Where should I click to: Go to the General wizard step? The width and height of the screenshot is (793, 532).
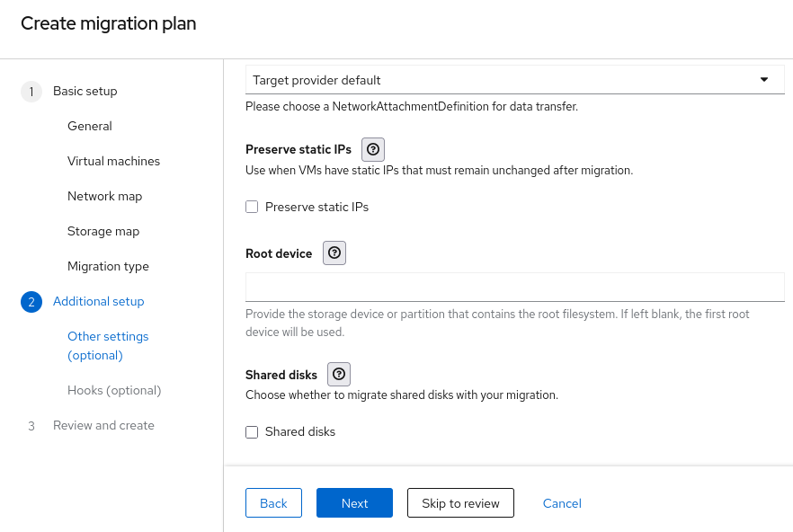point(90,127)
